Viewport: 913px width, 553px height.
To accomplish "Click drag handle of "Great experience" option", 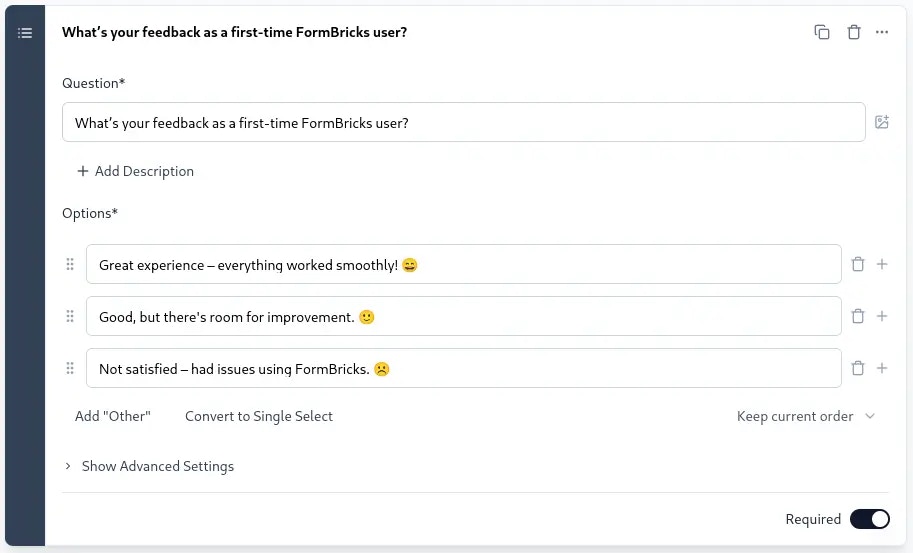I will [x=70, y=264].
